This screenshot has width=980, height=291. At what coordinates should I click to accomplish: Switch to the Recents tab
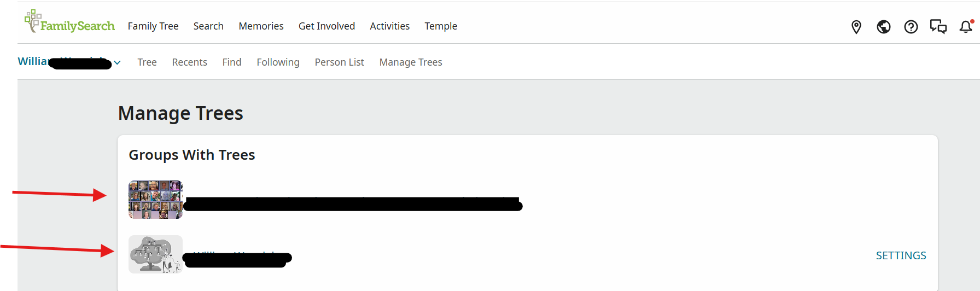(x=189, y=62)
